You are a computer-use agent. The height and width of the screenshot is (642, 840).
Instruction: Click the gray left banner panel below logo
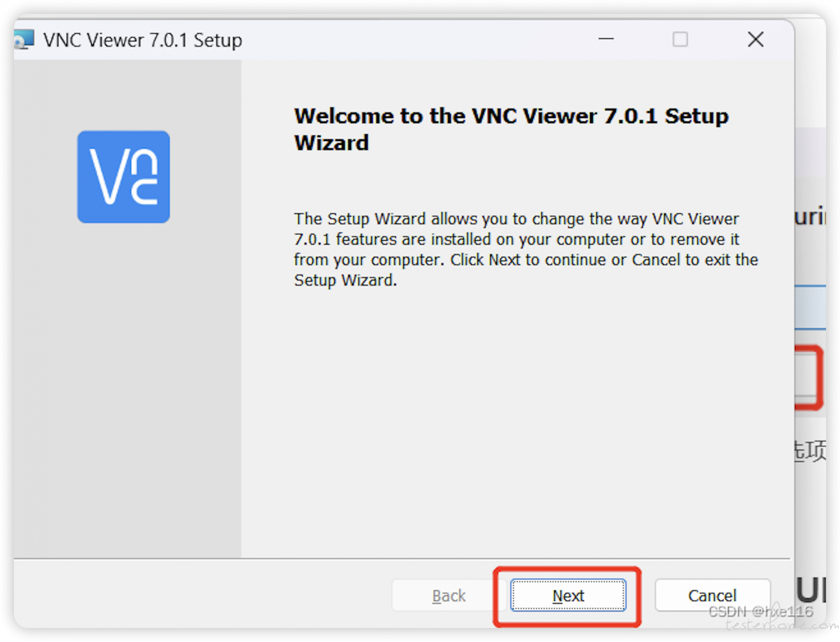[x=127, y=389]
